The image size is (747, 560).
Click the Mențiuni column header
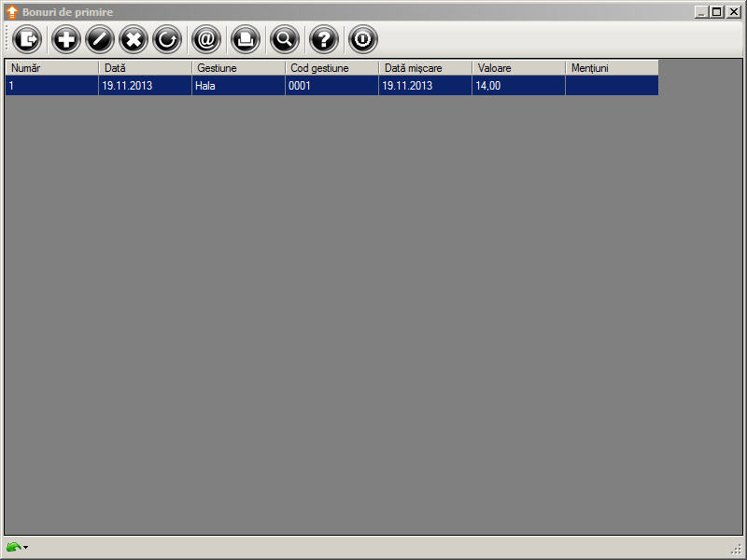pos(612,68)
